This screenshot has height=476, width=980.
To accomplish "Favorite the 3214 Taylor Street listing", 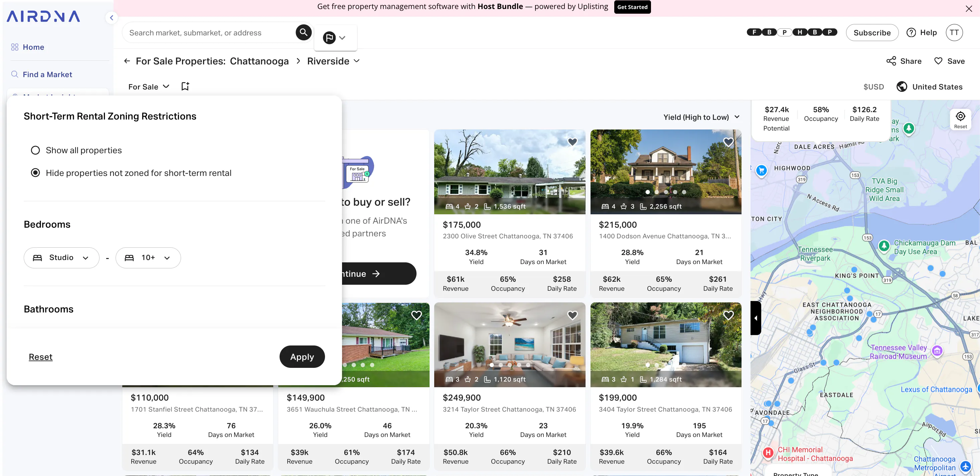I will coord(572,315).
